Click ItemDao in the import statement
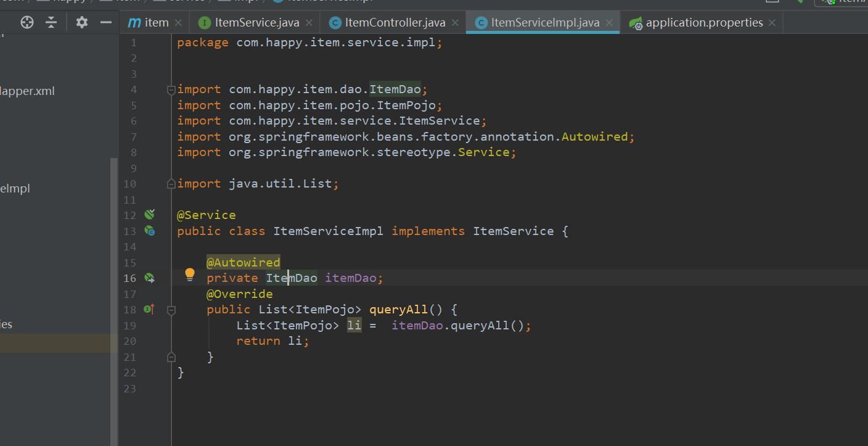This screenshot has height=446, width=868. (395, 89)
